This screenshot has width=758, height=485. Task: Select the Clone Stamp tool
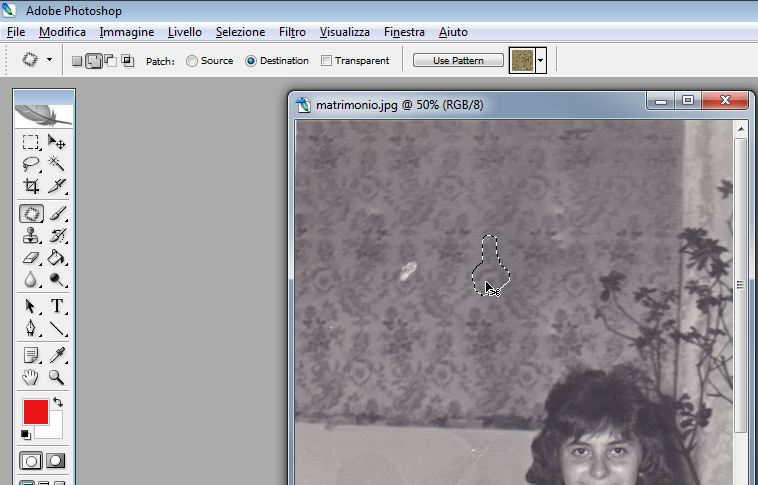pyautogui.click(x=30, y=235)
